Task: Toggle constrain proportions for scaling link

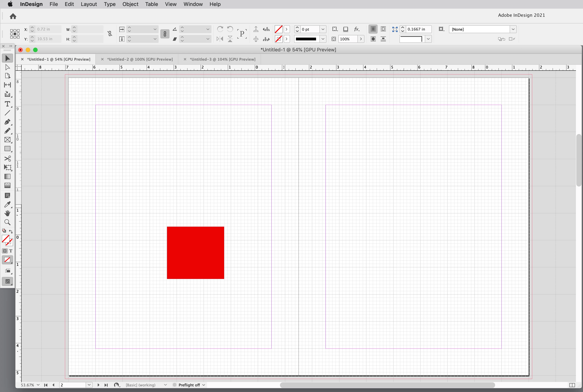Action: (x=165, y=34)
